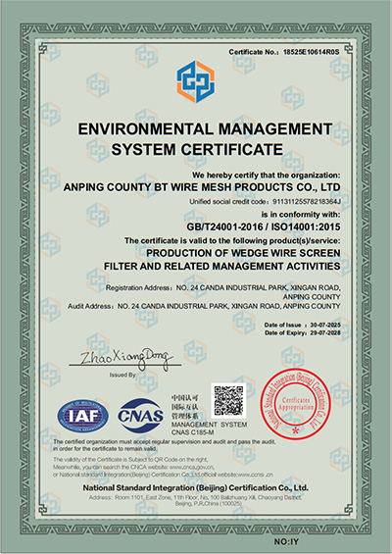Click the red circular certification stamp

tap(296, 404)
